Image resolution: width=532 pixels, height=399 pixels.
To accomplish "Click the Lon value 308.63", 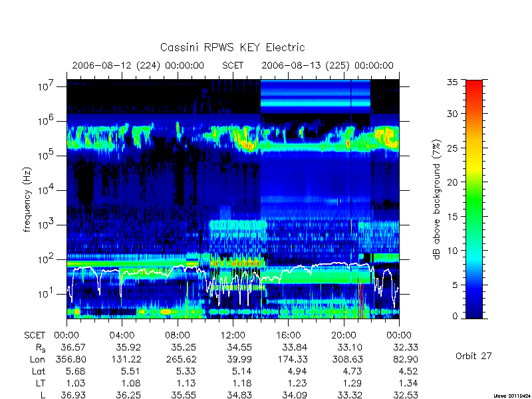I will coord(346,359).
